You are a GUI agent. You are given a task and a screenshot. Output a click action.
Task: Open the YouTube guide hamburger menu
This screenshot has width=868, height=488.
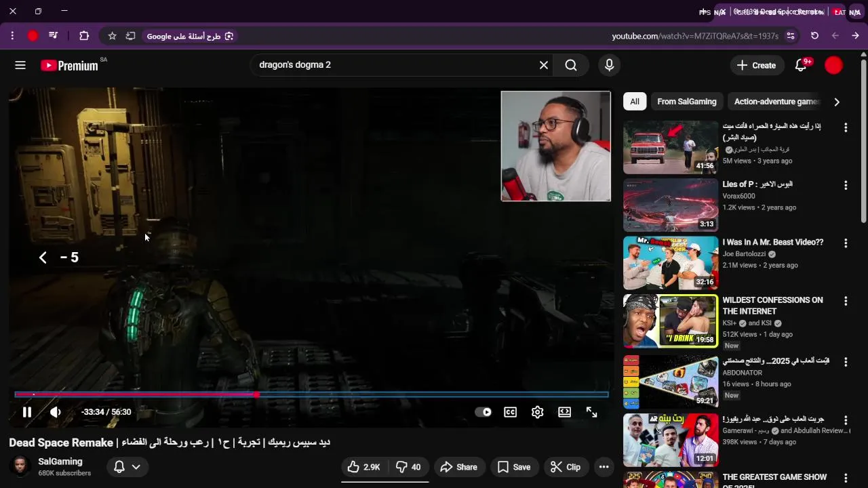20,65
